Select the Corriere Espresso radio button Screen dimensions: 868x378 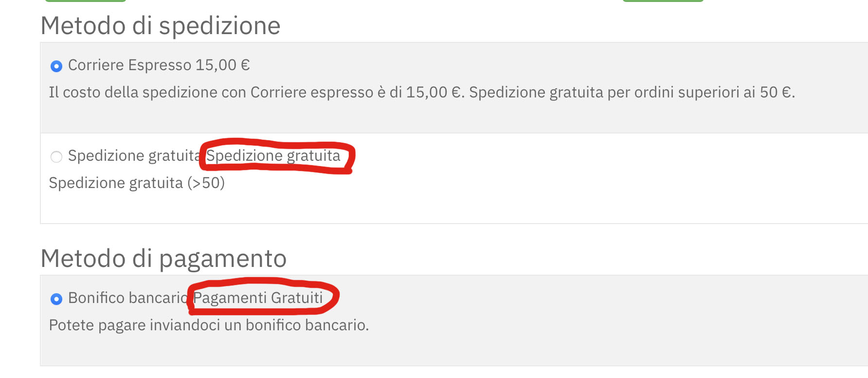click(56, 66)
